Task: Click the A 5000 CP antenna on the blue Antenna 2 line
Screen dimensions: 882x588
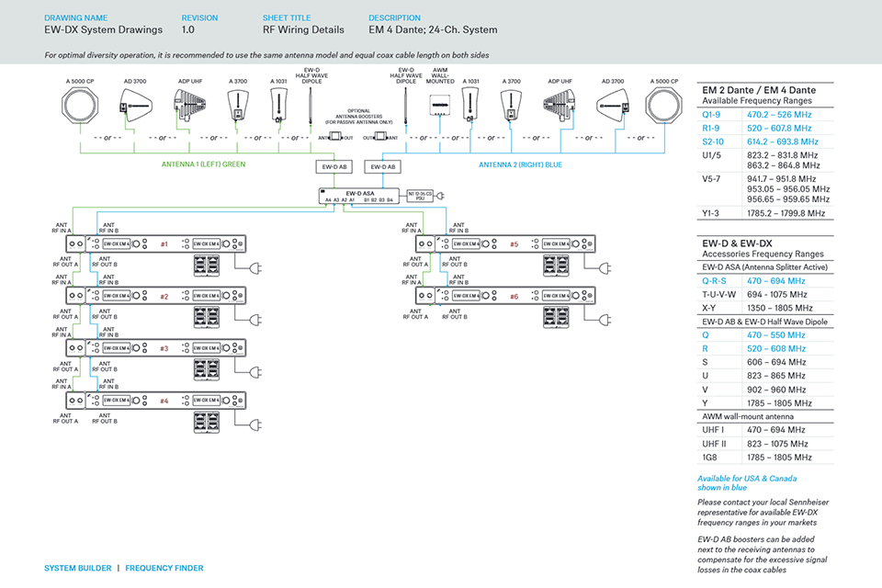Action: (663, 105)
